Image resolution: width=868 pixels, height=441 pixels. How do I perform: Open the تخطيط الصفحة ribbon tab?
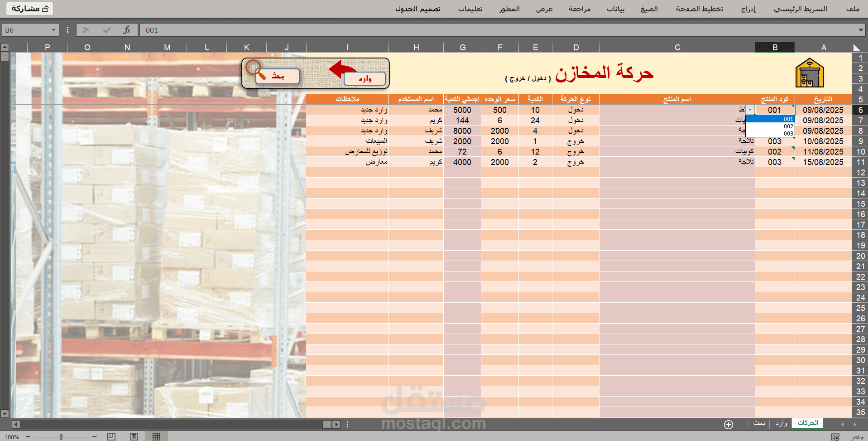700,9
